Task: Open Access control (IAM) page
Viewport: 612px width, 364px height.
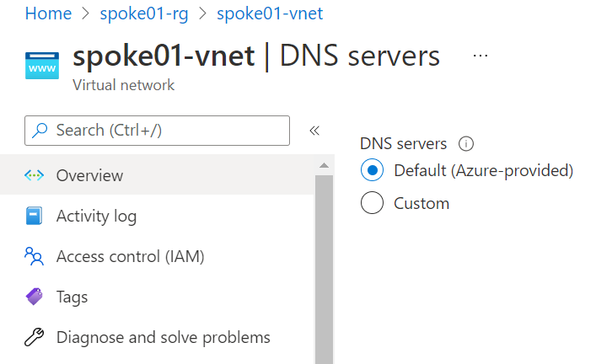Action: (157, 256)
